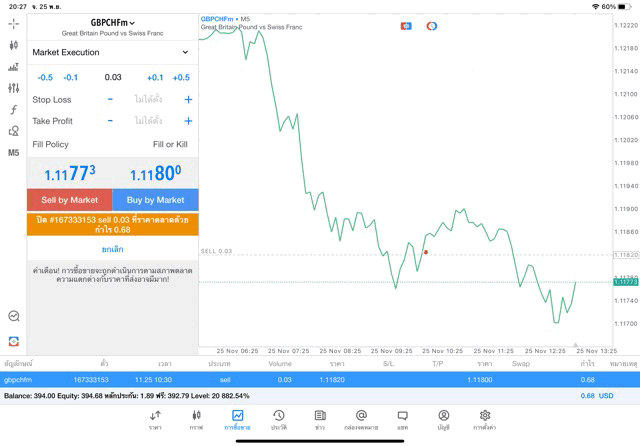Open the กล่องจดหมาย (Mailbox) icon
Screen dimensions: 640x447
tap(361, 419)
